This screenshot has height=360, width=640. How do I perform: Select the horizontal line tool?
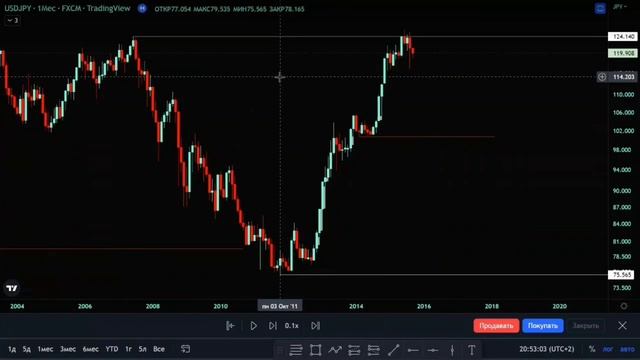(x=433, y=350)
